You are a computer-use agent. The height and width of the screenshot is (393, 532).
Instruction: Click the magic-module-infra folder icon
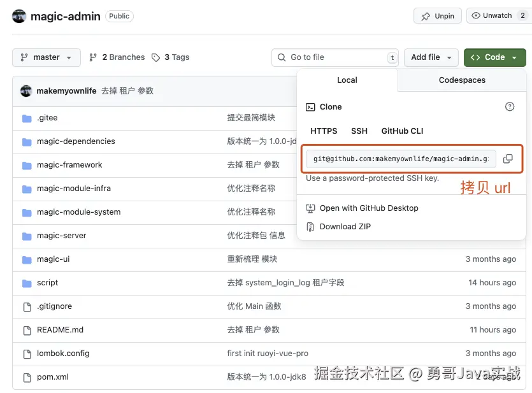coord(27,189)
